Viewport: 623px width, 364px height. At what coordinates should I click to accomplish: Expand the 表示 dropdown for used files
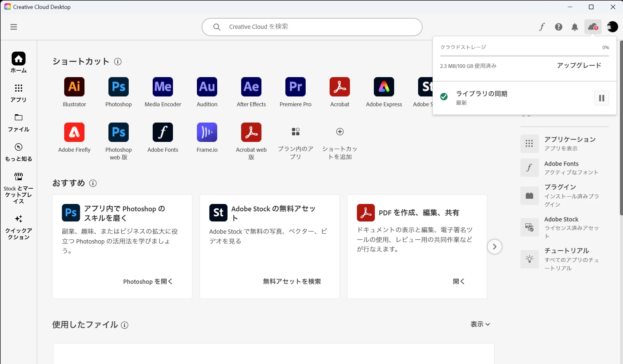pos(480,324)
